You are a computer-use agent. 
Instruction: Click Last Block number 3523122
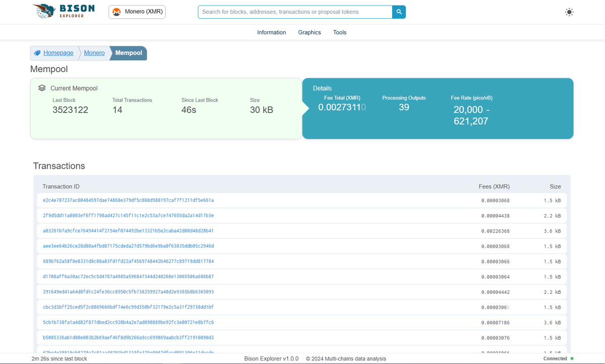pyautogui.click(x=70, y=110)
